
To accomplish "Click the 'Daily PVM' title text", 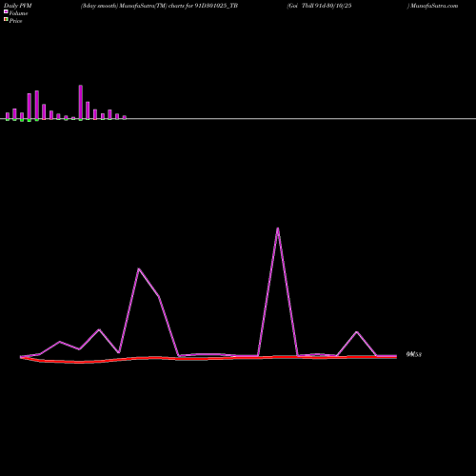I will 18,6.
